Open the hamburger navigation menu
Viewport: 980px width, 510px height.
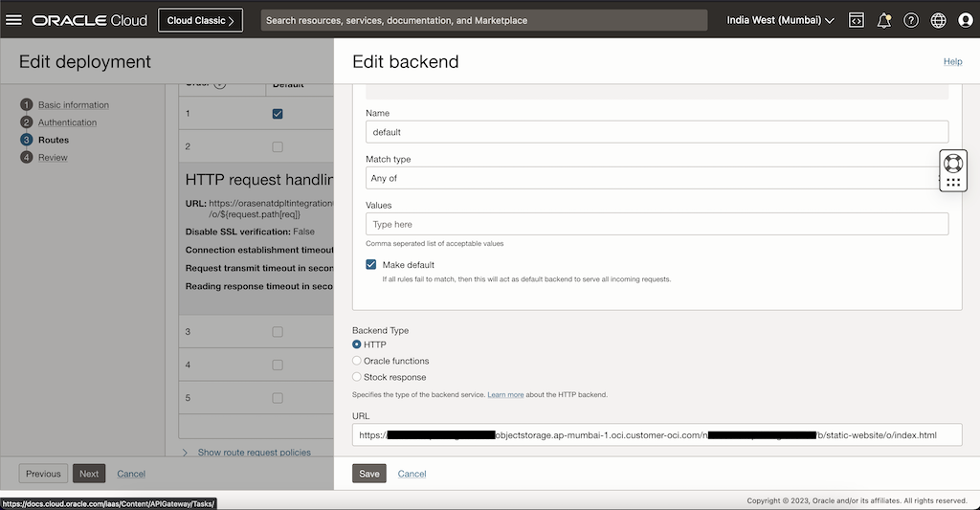click(13, 20)
